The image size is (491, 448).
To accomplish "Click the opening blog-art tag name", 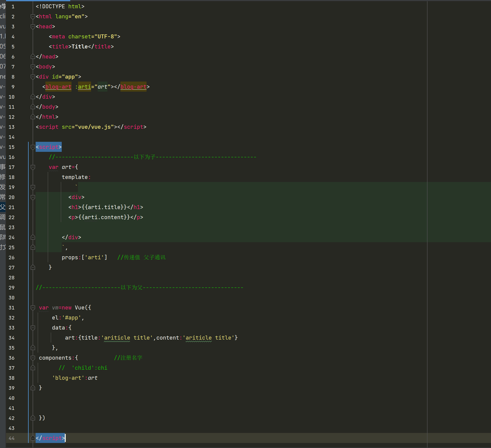I will pos(58,87).
